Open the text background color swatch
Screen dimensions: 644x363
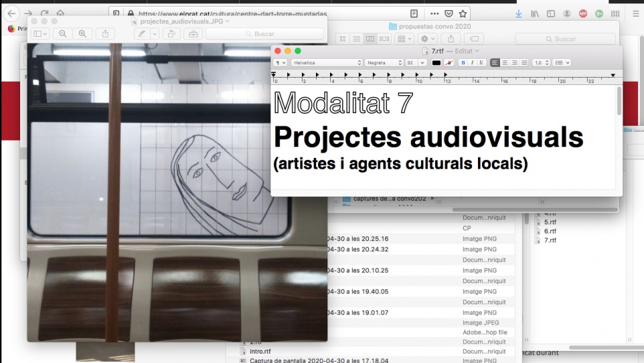tap(449, 62)
